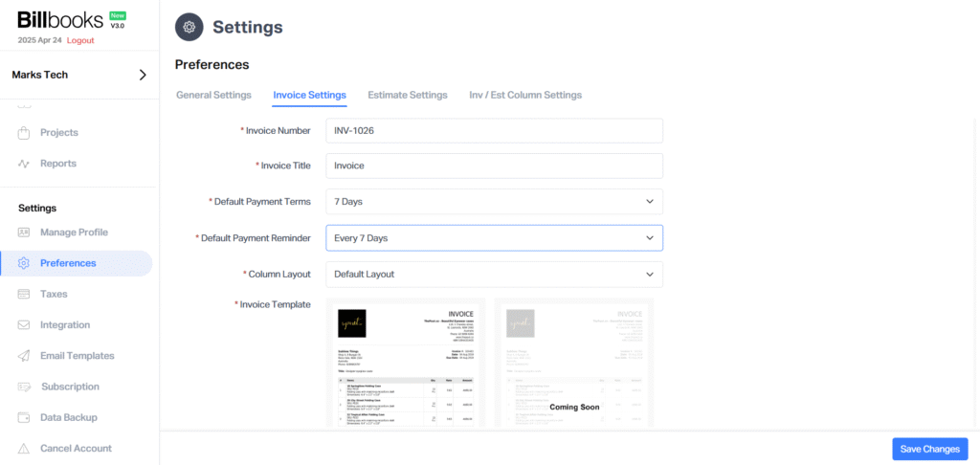The image size is (980, 465).
Task: Click the Save Changes button
Action: coord(930,449)
